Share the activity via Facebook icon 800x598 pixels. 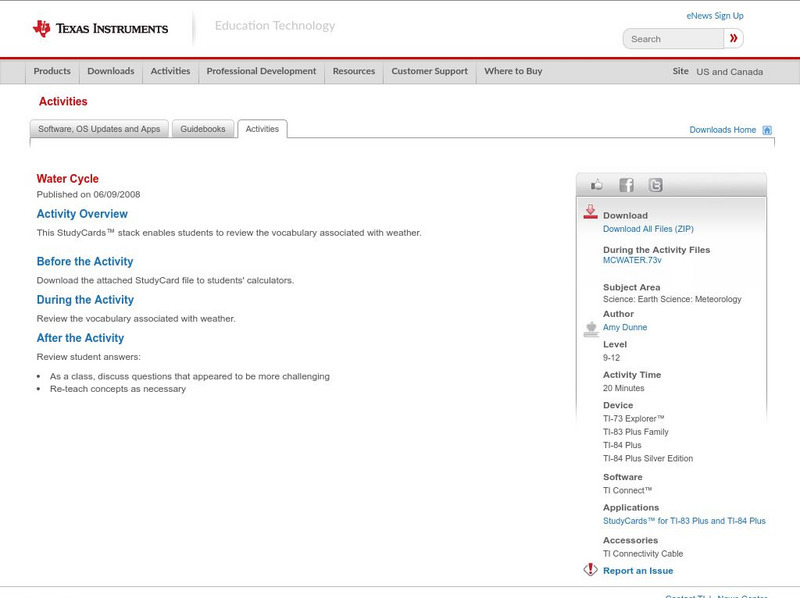pyautogui.click(x=626, y=185)
